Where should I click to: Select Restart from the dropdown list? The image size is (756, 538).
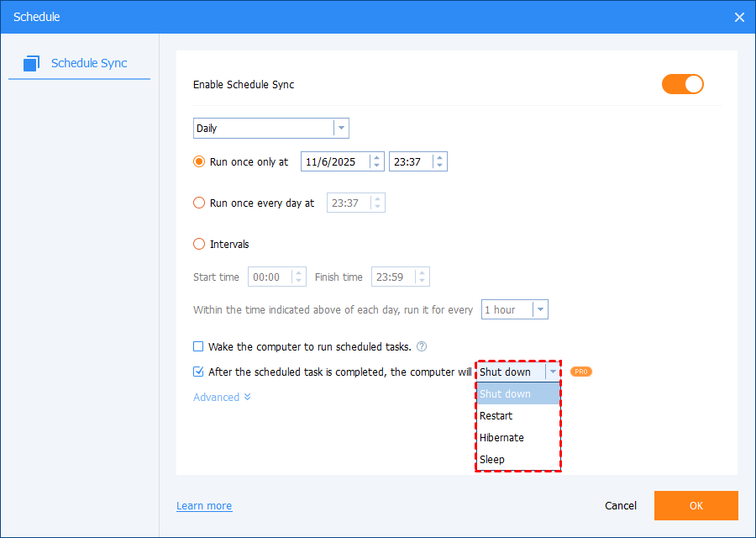496,416
